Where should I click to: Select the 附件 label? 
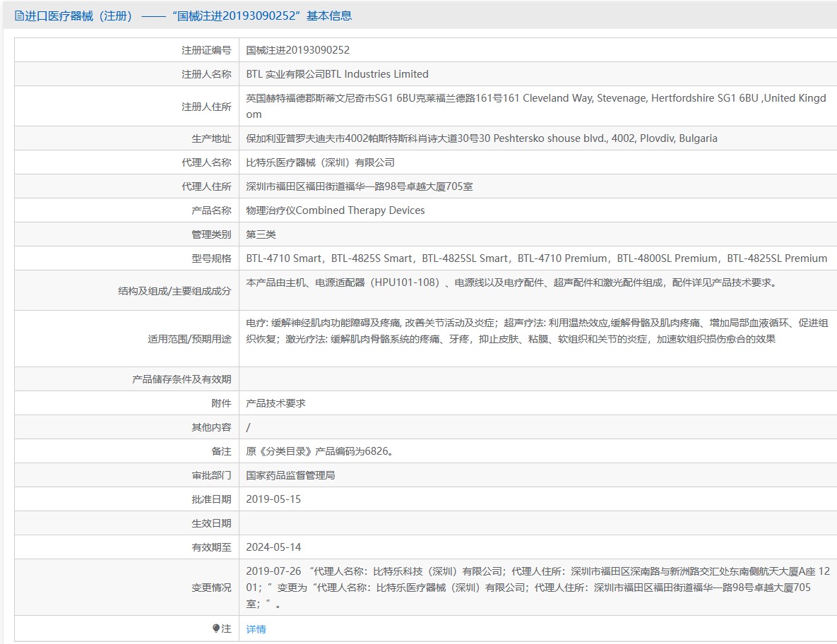point(221,403)
